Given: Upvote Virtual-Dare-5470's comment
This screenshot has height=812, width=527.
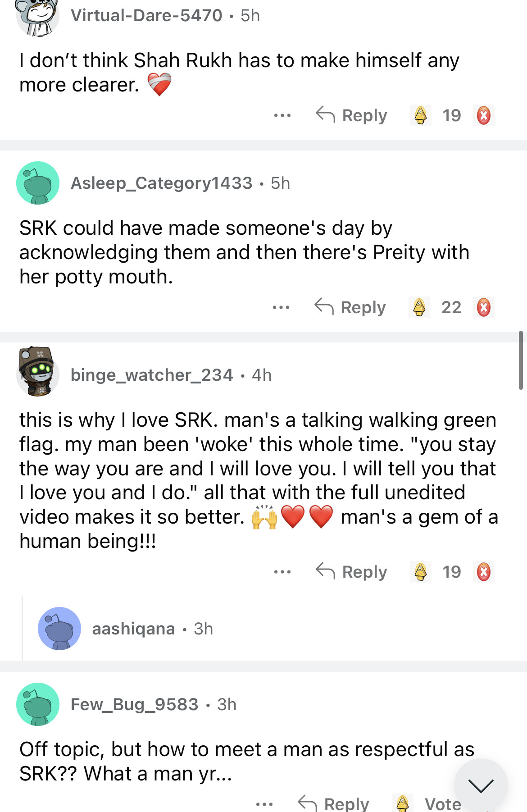Looking at the screenshot, I should coord(421,115).
